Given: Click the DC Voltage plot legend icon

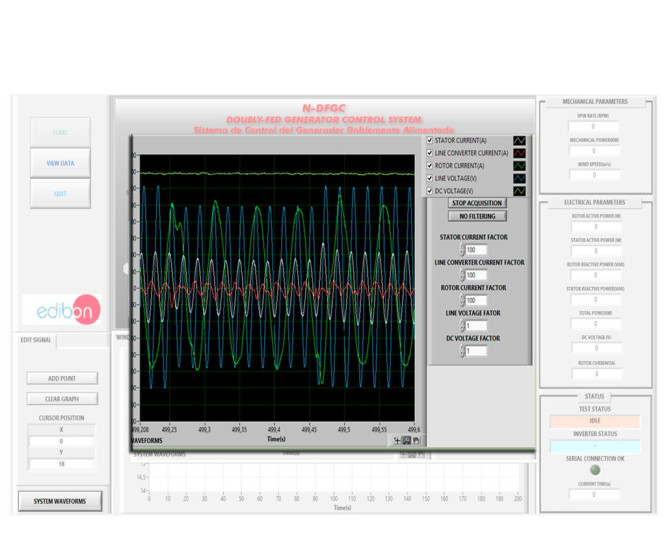Looking at the screenshot, I should [520, 190].
